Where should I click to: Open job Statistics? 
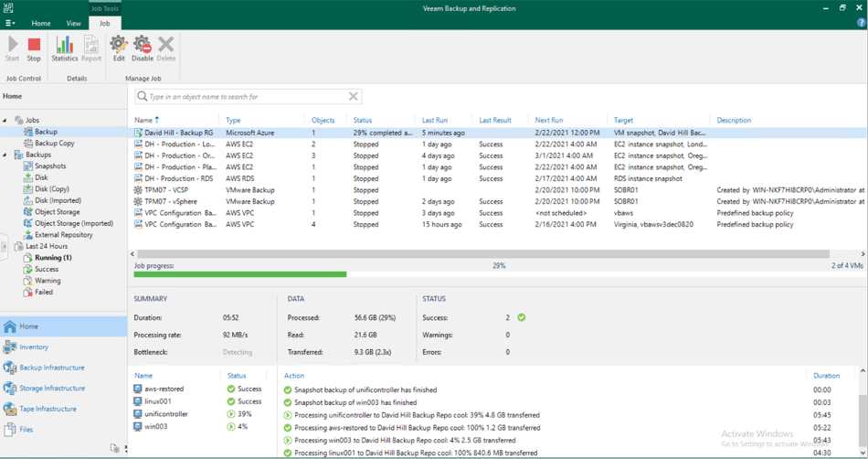pyautogui.click(x=64, y=48)
